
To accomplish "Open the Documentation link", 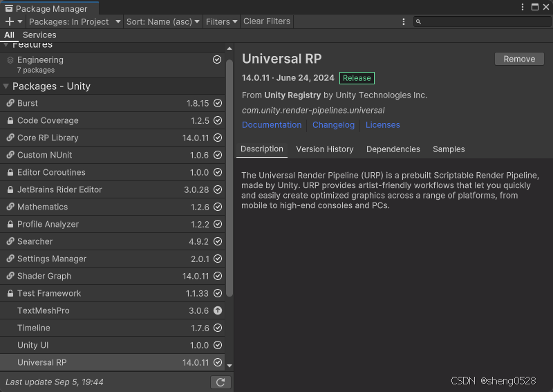I will tap(272, 125).
